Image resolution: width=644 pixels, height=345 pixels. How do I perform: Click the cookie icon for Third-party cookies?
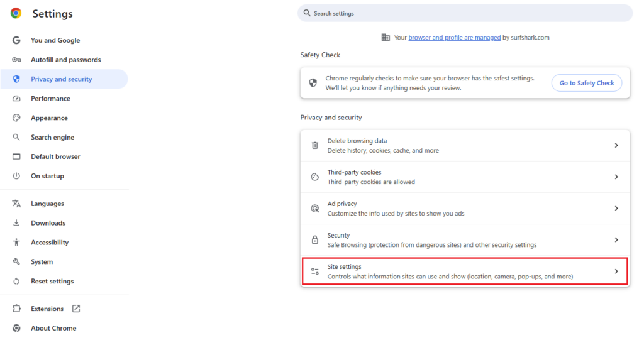click(314, 177)
